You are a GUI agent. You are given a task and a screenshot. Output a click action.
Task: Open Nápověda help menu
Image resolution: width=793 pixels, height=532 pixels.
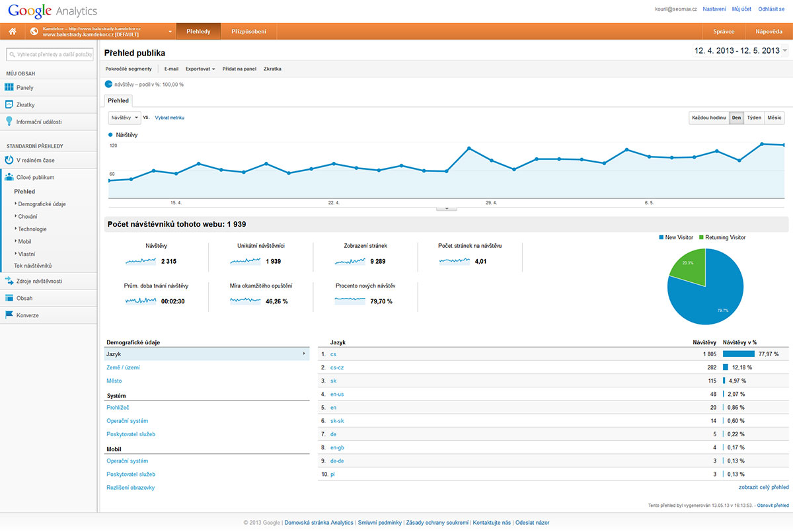coord(768,32)
